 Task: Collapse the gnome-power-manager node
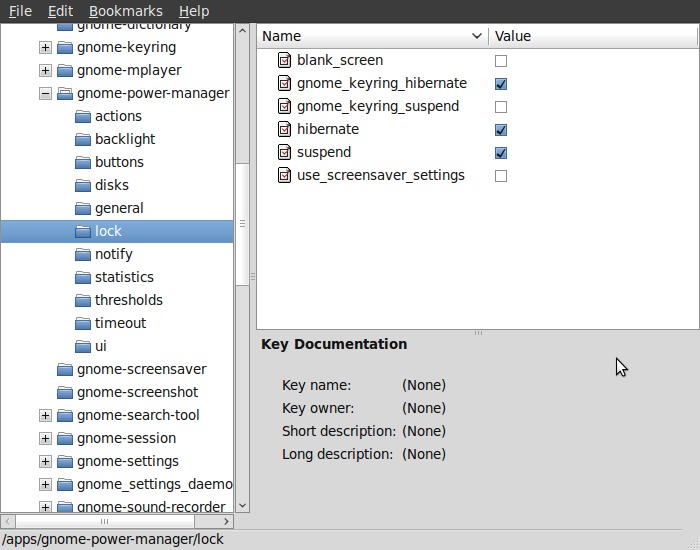click(x=45, y=93)
